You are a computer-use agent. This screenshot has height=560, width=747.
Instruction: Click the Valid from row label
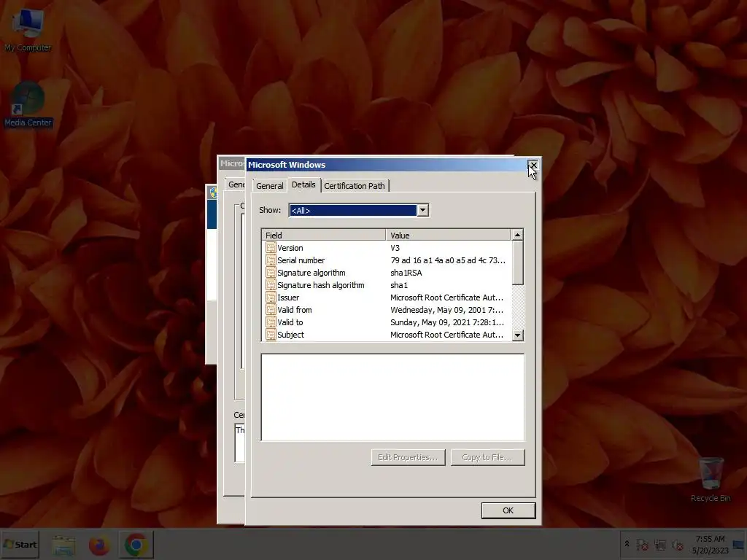295,309
